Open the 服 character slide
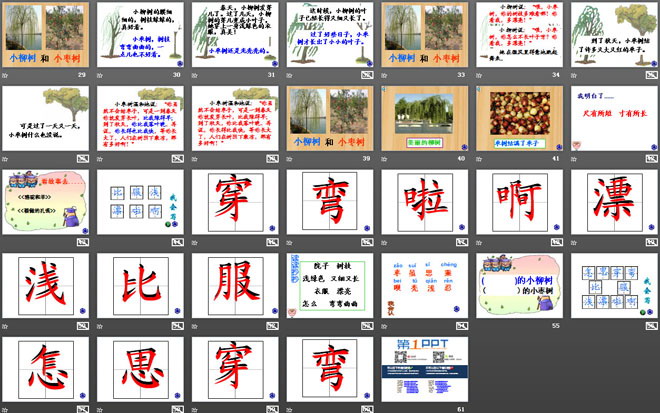 235,285
